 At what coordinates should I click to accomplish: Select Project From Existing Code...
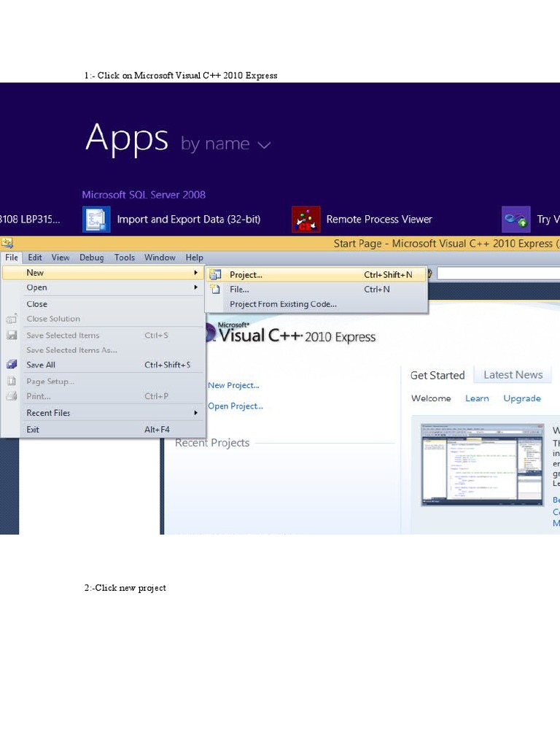click(316, 304)
